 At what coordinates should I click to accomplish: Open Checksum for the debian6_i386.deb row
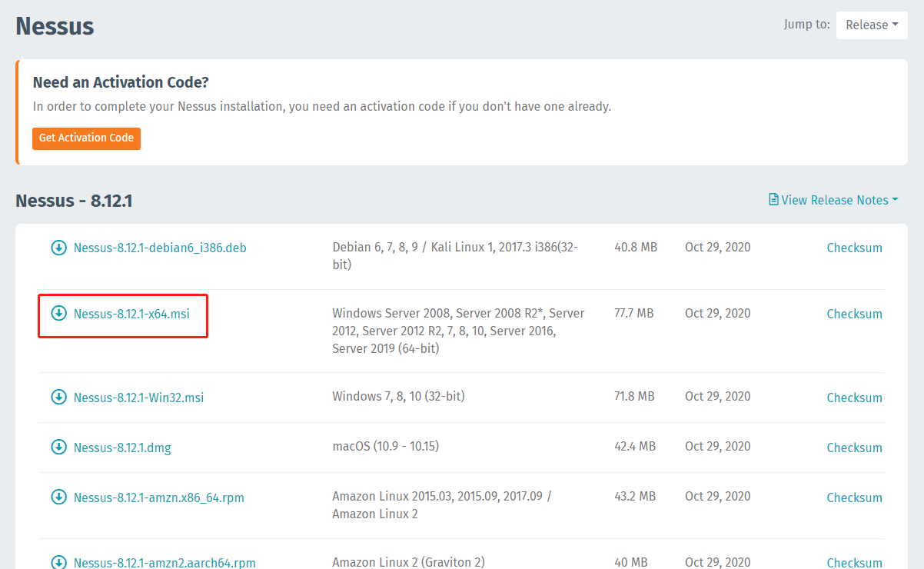pos(854,248)
